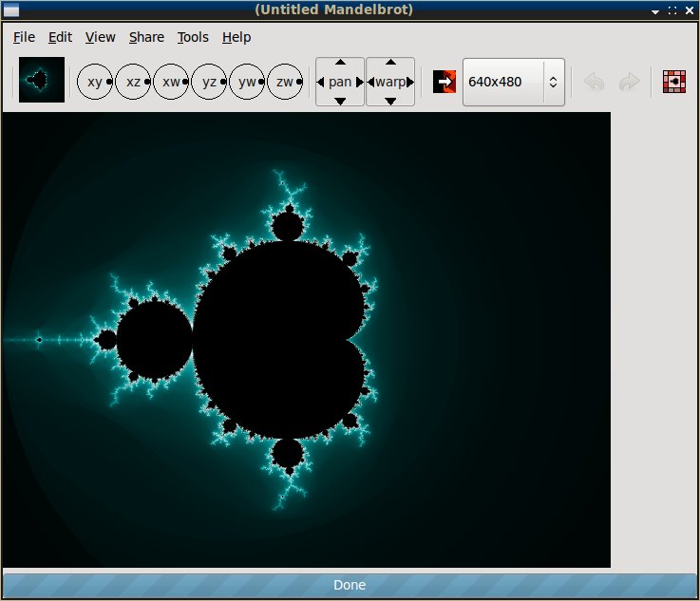This screenshot has width=700, height=601.
Task: Open the Edit menu
Action: (x=60, y=37)
